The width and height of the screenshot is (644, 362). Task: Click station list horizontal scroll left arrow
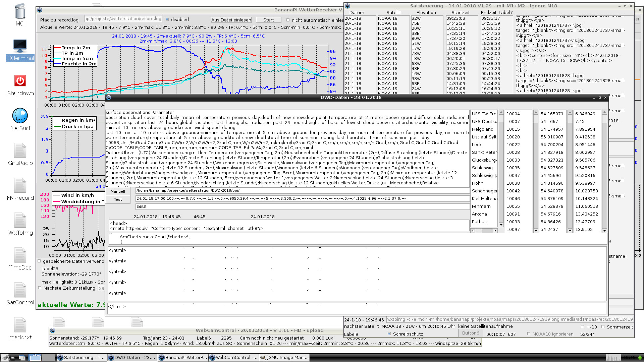(x=473, y=231)
